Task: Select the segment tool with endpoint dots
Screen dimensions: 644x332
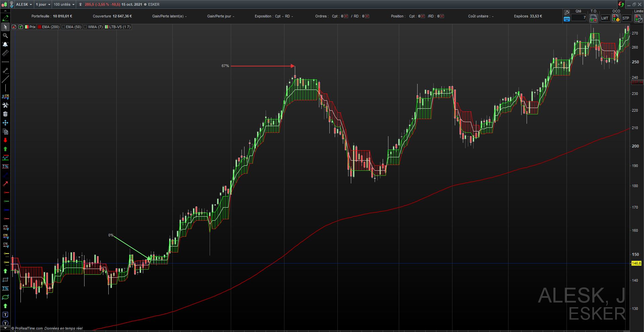Action: [5, 70]
